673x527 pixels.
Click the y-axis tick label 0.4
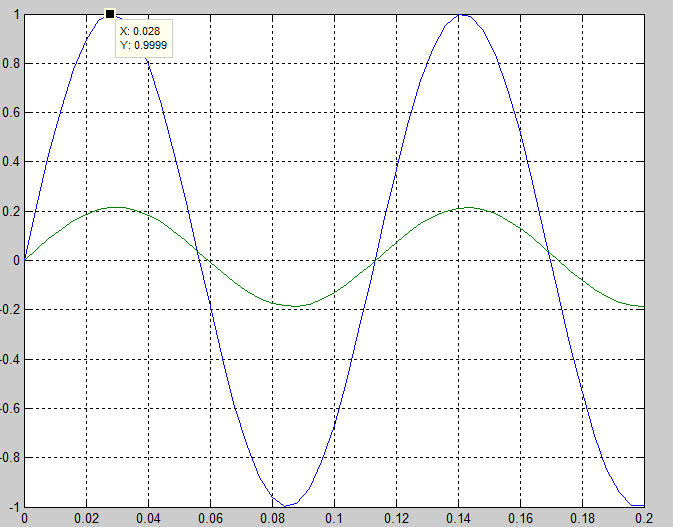click(x=11, y=162)
